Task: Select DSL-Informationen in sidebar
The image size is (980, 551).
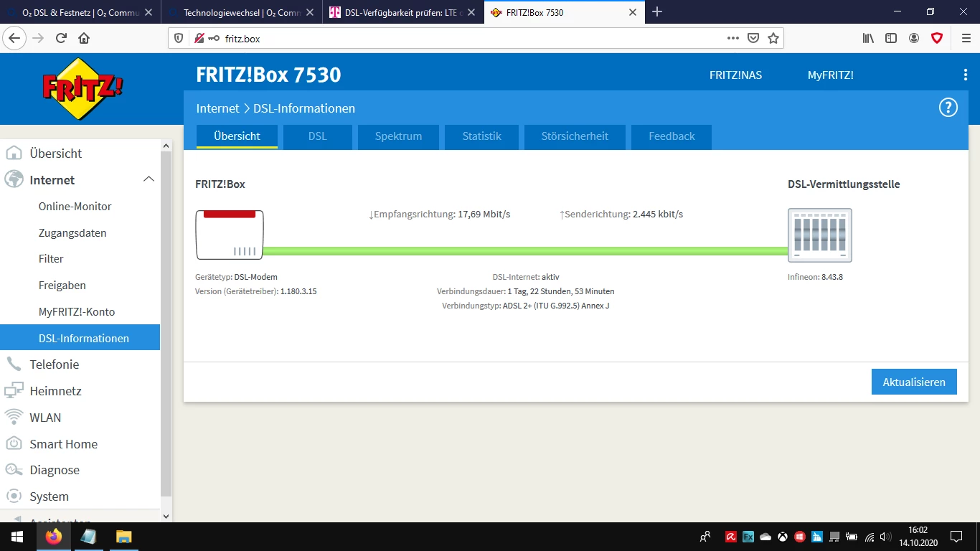Action: click(80, 338)
